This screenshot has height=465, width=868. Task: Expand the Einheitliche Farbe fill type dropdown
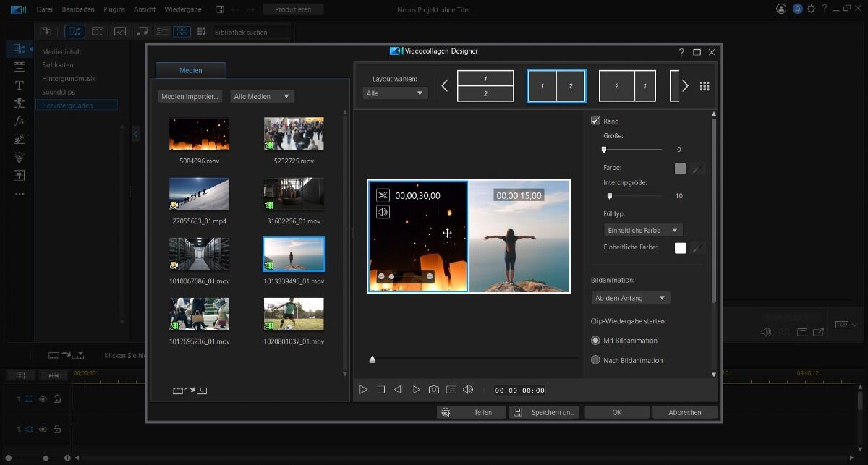[x=643, y=230]
